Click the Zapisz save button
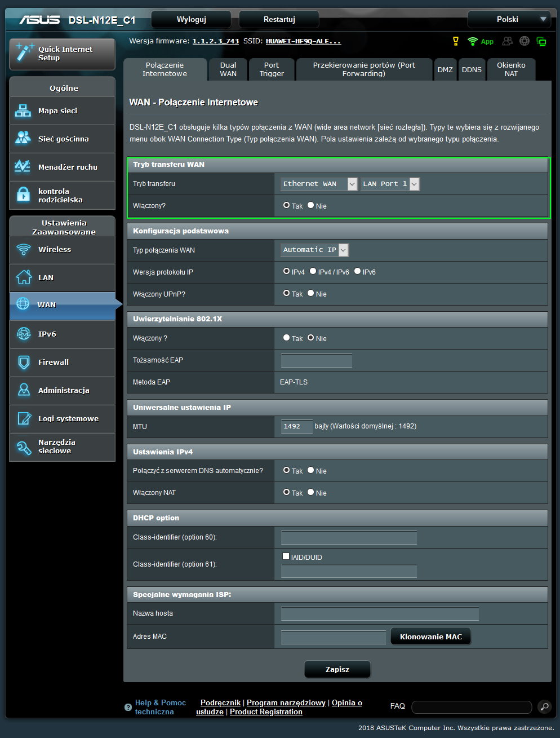 pos(337,669)
